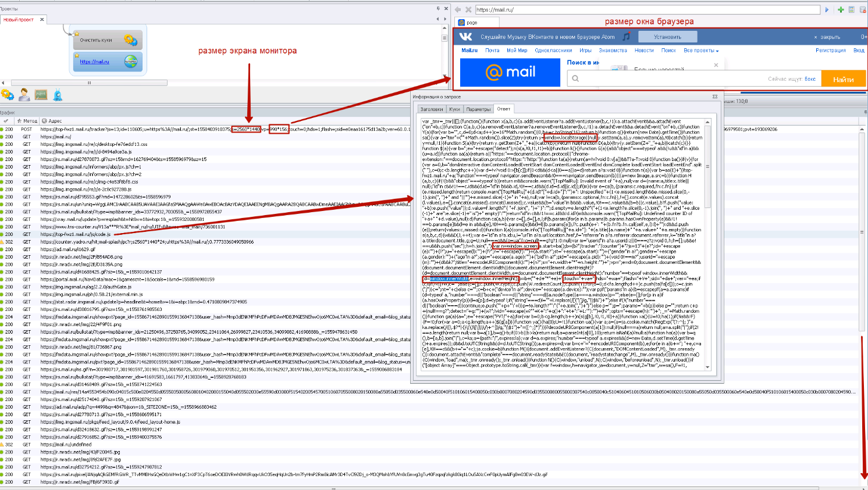This screenshot has height=490, width=868.
Task: Click the globe icon on the mail.ru action block
Action: (131, 61)
